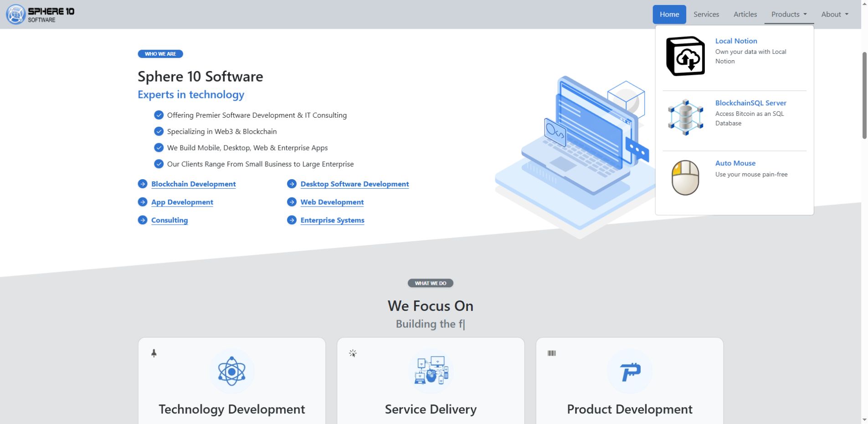The height and width of the screenshot is (424, 868).
Task: Collapse the Products dropdown menu
Action: [789, 15]
